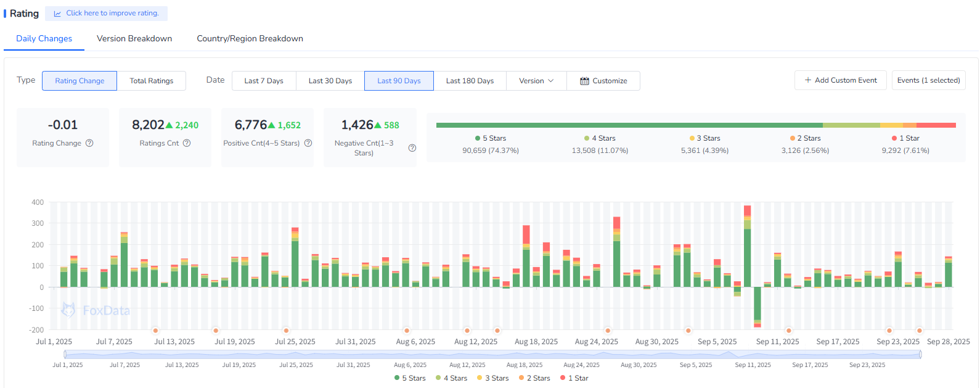Expand the Events (1 selected) dropdown
Screen dimensions: 980x388
click(x=928, y=80)
